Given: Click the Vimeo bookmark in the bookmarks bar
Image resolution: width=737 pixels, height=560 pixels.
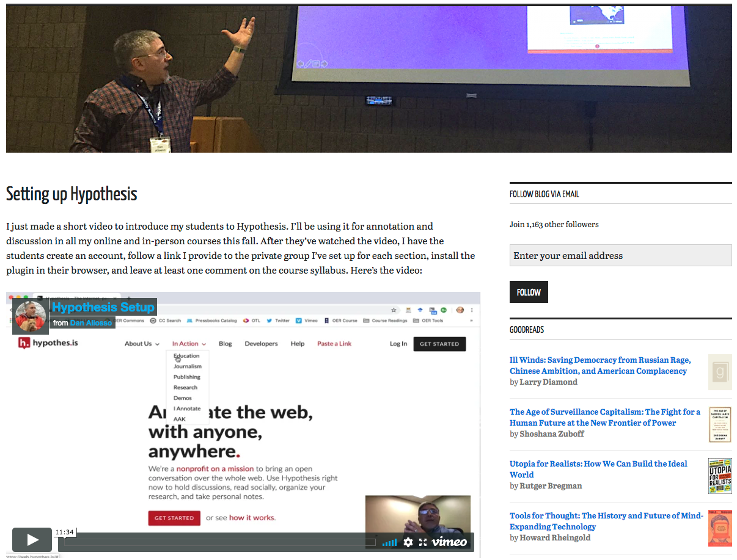Looking at the screenshot, I should click(307, 321).
